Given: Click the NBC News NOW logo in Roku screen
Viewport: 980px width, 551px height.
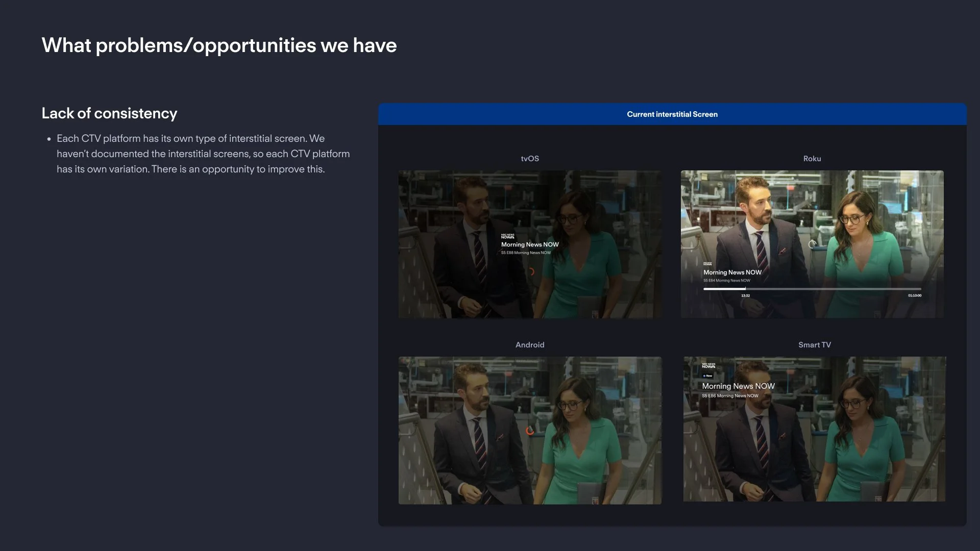Looking at the screenshot, I should click(707, 264).
